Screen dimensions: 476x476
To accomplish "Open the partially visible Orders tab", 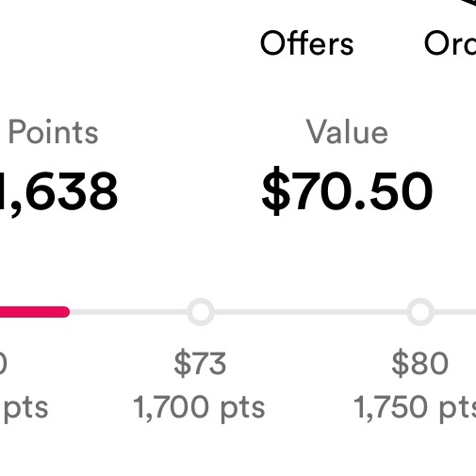I will [450, 43].
